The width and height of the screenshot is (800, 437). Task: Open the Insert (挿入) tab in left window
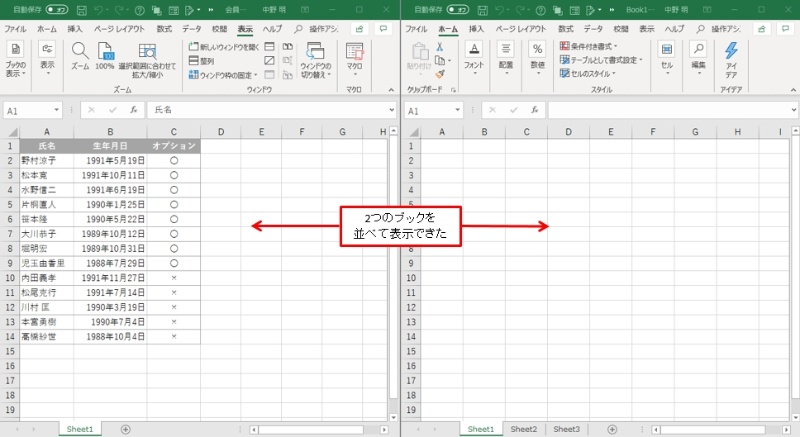(75, 29)
